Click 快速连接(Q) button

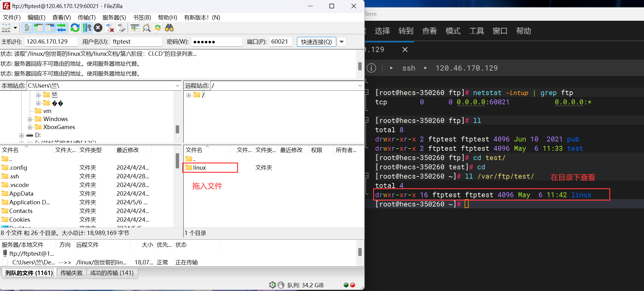coord(316,41)
